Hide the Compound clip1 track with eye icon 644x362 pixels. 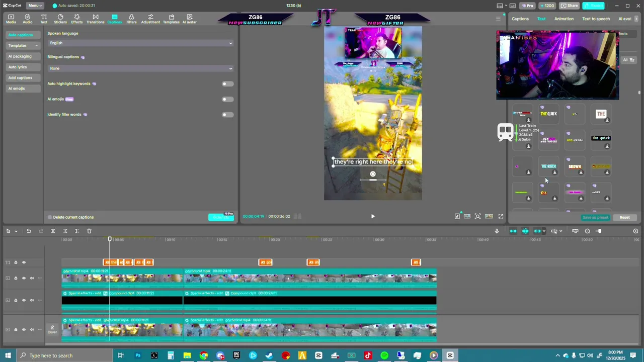[x=24, y=300]
